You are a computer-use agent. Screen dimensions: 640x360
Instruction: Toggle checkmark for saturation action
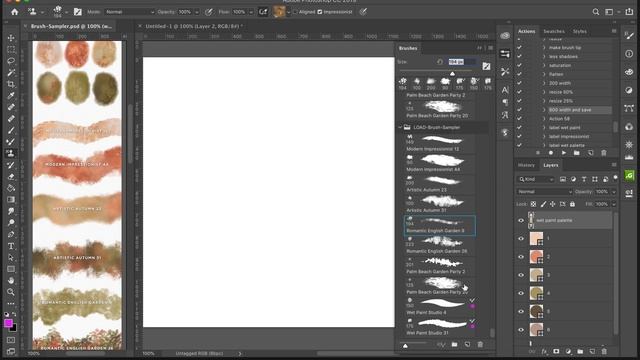[x=519, y=65]
